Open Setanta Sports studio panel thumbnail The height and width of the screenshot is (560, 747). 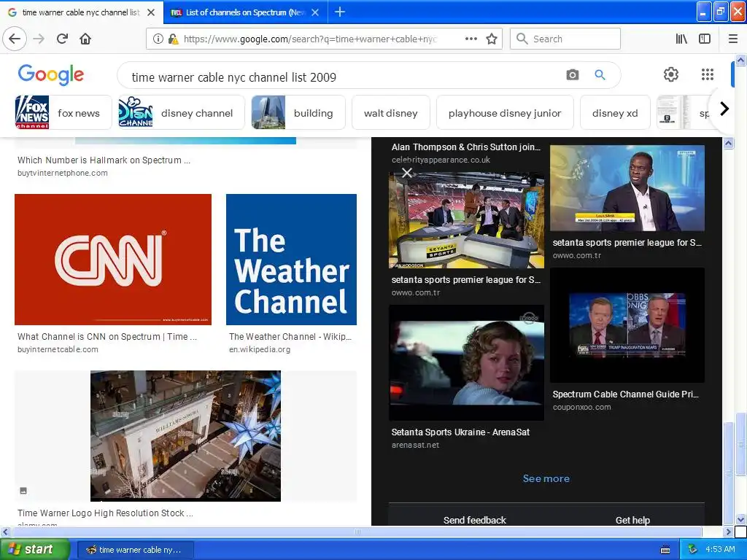[466, 220]
